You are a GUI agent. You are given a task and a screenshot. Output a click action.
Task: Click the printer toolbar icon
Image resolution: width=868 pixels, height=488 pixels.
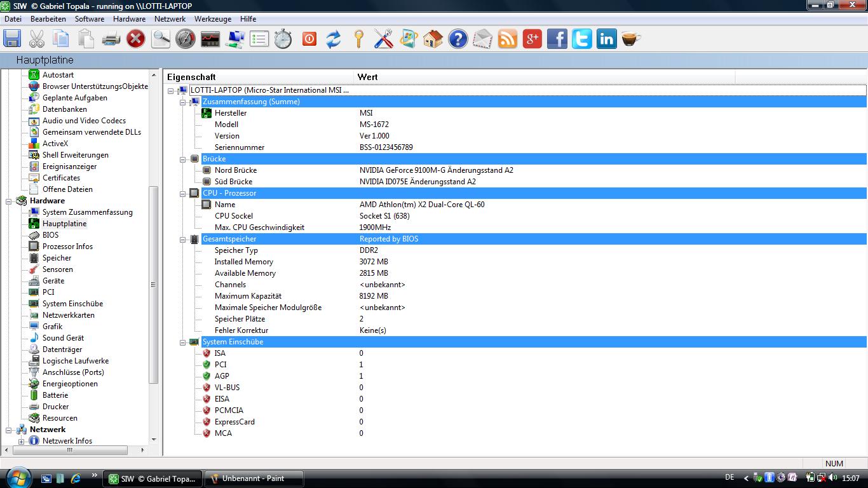click(111, 39)
